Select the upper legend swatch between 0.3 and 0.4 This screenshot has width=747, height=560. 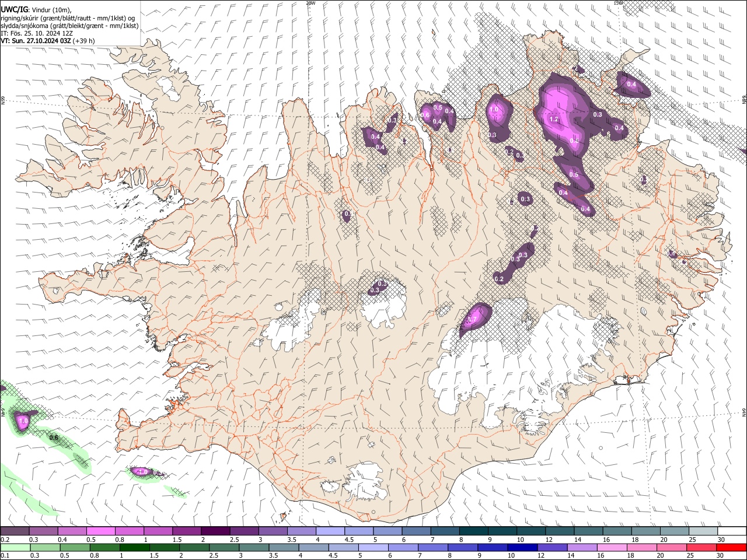pyautogui.click(x=43, y=531)
